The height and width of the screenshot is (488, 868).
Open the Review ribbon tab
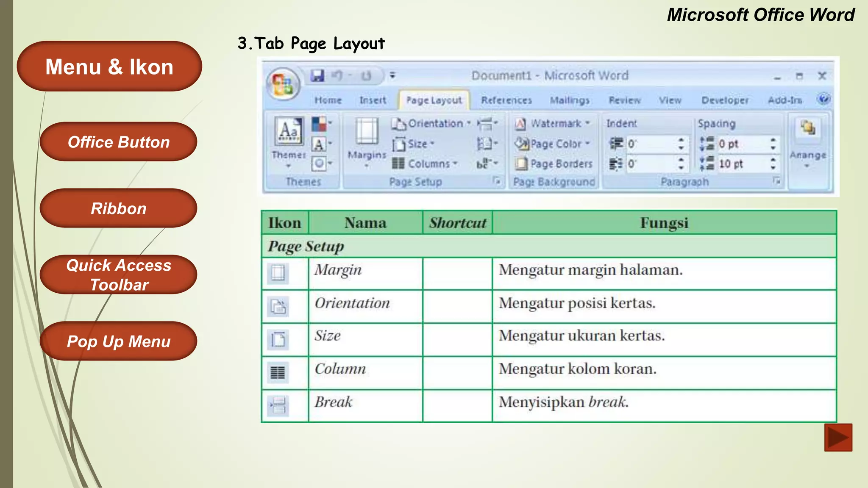625,100
